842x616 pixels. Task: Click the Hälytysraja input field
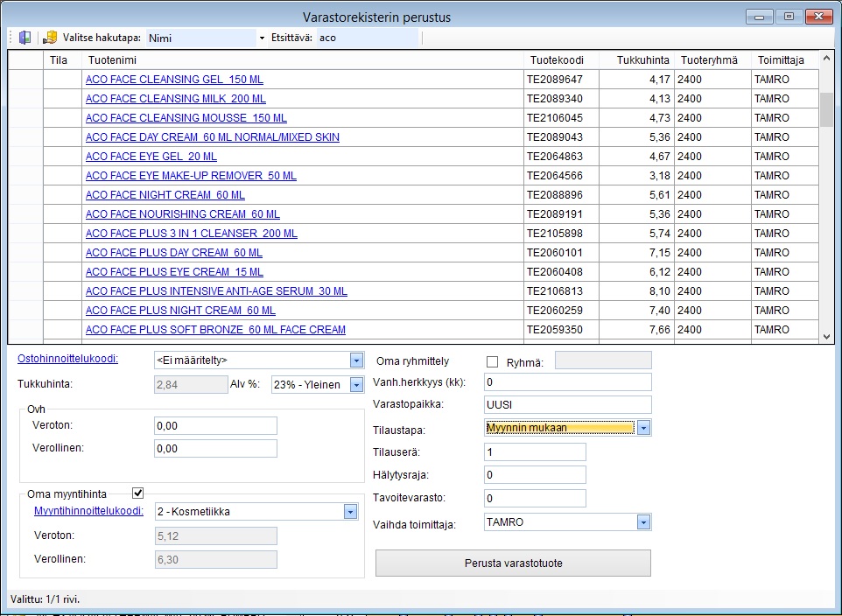pyautogui.click(x=535, y=475)
